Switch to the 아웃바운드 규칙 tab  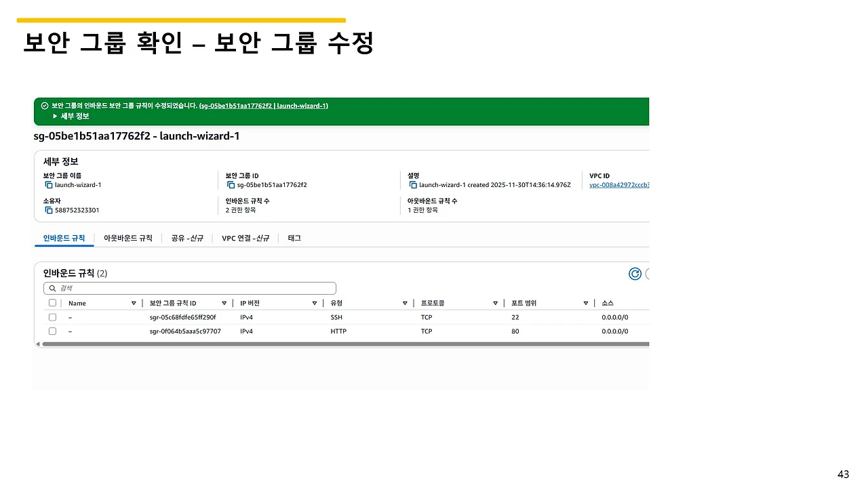click(127, 238)
